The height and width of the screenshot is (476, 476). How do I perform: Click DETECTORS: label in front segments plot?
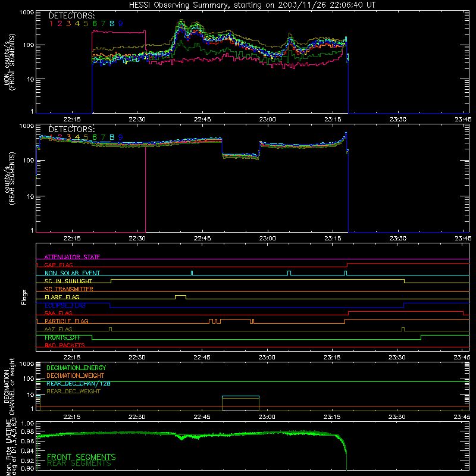72,15
